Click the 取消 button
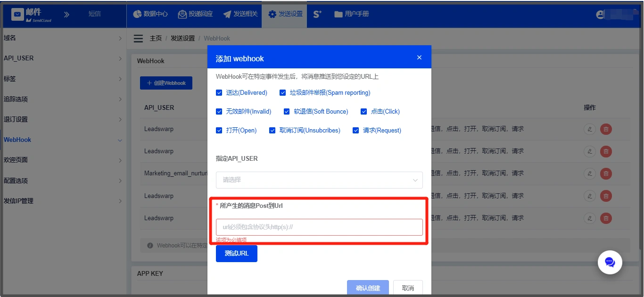Viewport: 644px width, 297px height. tap(408, 288)
